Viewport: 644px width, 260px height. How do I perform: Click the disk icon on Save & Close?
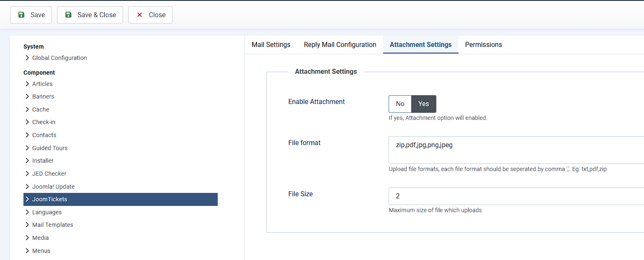[x=68, y=15]
